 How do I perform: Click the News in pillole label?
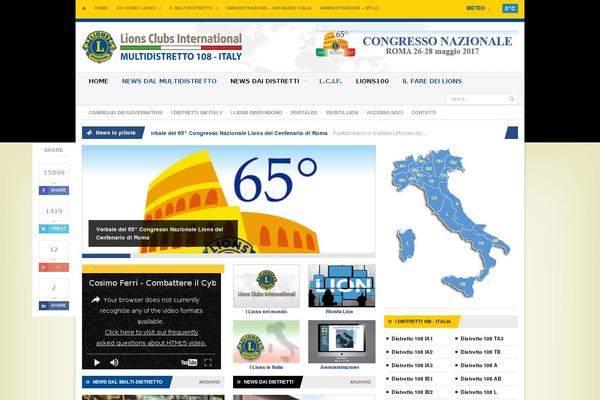tap(113, 133)
